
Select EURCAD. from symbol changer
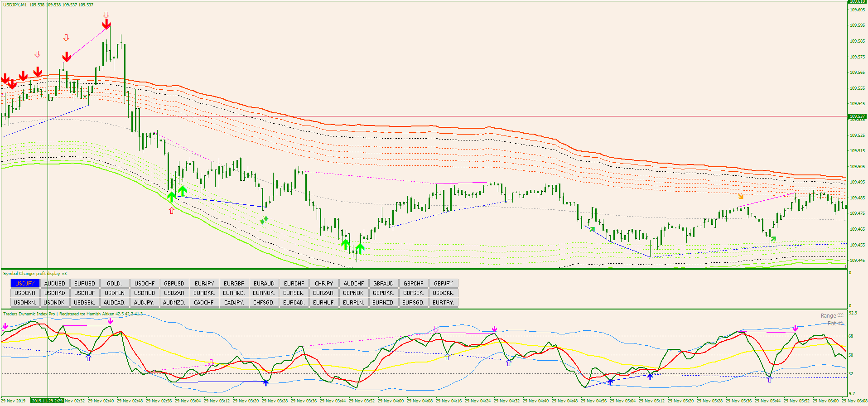point(294,302)
